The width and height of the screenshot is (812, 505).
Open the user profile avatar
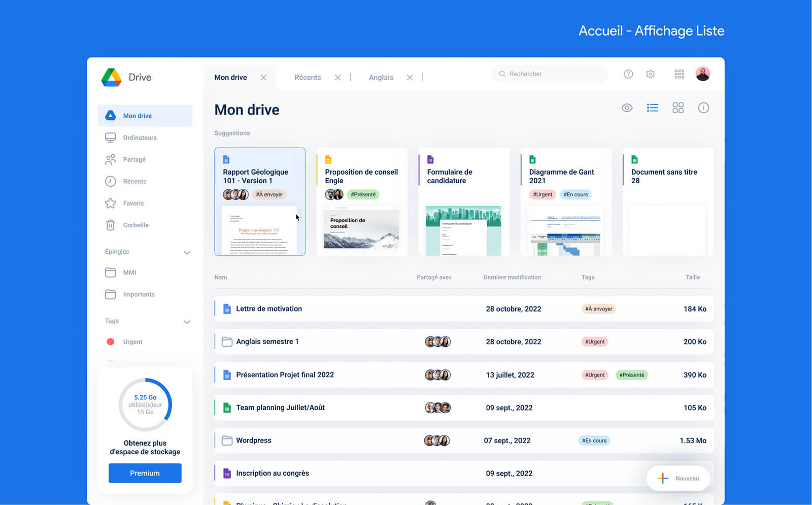[702, 74]
